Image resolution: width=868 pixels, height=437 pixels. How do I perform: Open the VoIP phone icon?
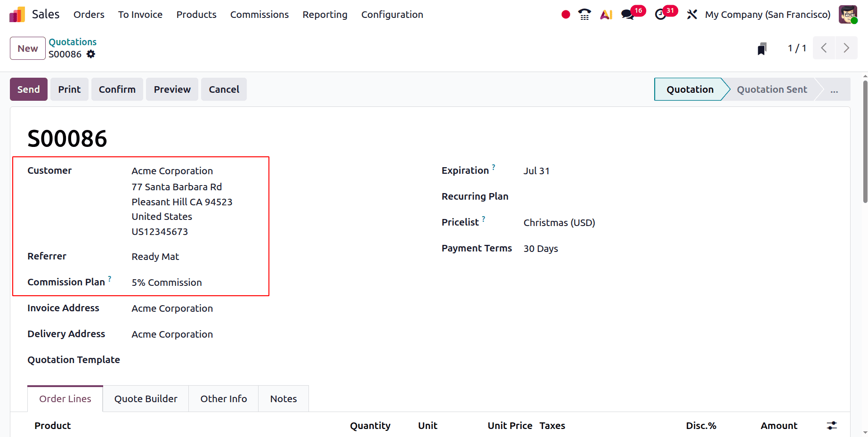tap(584, 15)
